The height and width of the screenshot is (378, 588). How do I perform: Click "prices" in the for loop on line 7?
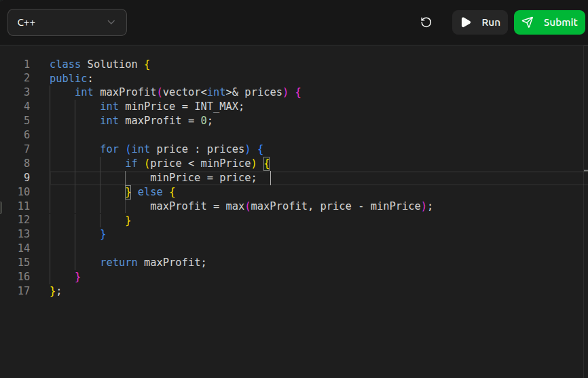click(225, 149)
